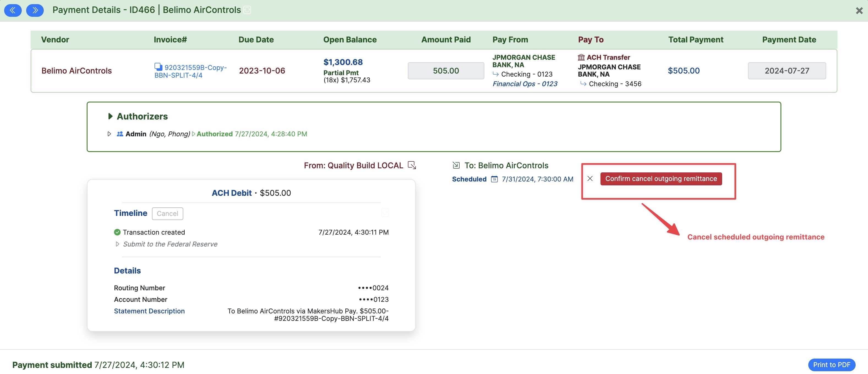The height and width of the screenshot is (374, 868).
Task: Click the Cancel button beside Timeline
Action: [x=168, y=213]
